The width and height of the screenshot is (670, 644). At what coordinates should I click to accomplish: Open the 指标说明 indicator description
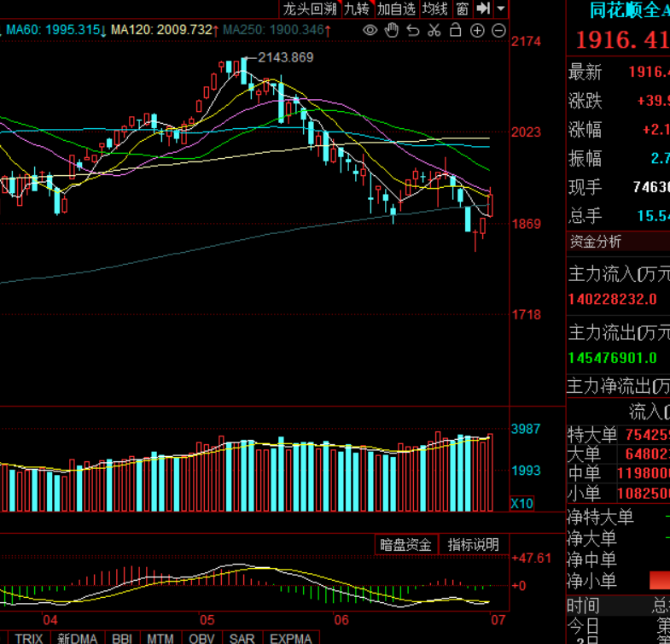tap(473, 545)
